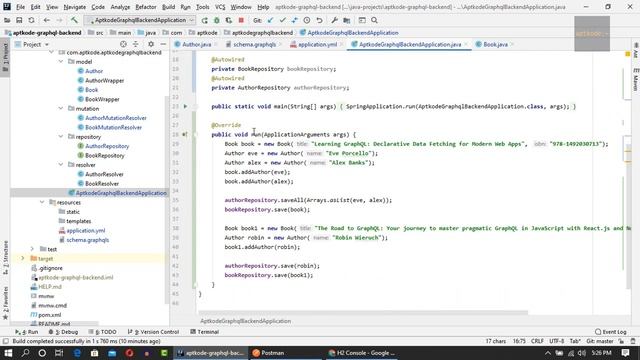Collapse the resolver package
This screenshot has height=360, width=640.
[61, 165]
